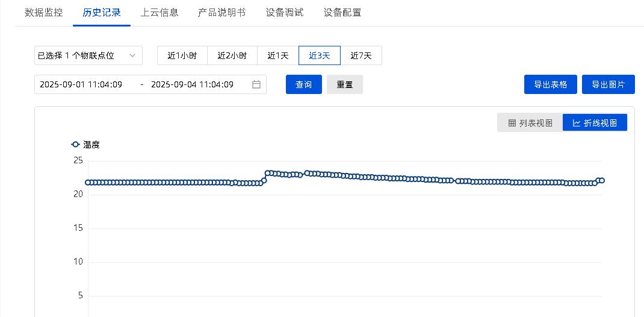Select the 近1小时 time range
Image resolution: width=644 pixels, height=317 pixels.
point(182,55)
